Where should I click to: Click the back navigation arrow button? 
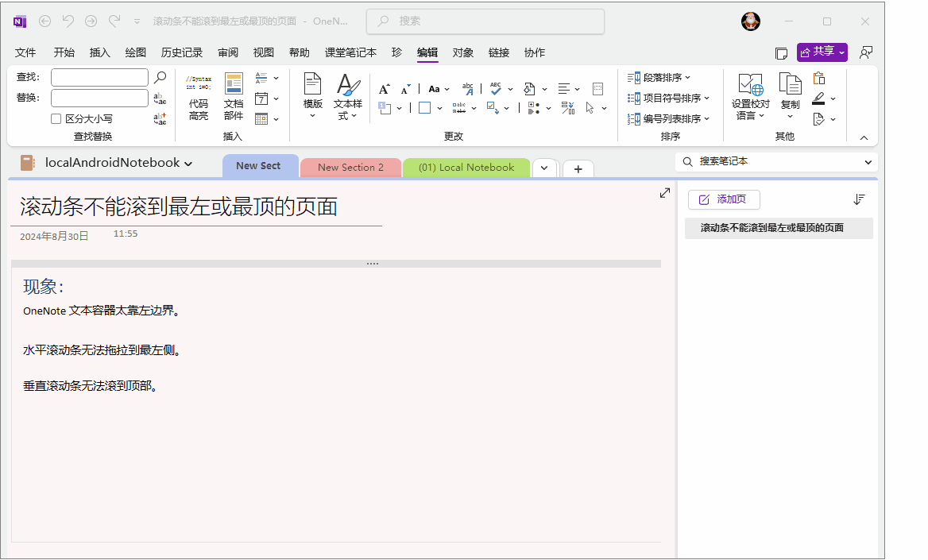click(x=45, y=21)
